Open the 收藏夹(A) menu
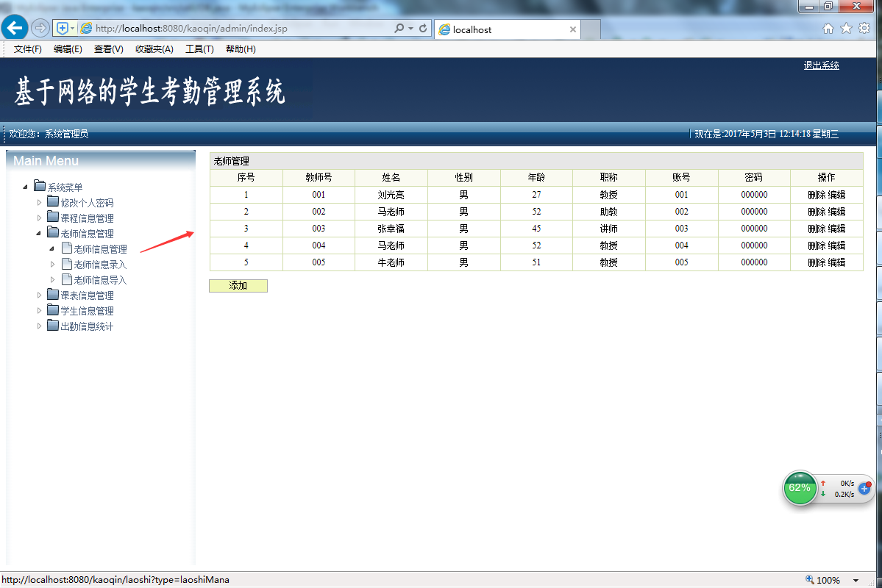Image resolution: width=882 pixels, height=588 pixels. click(154, 49)
